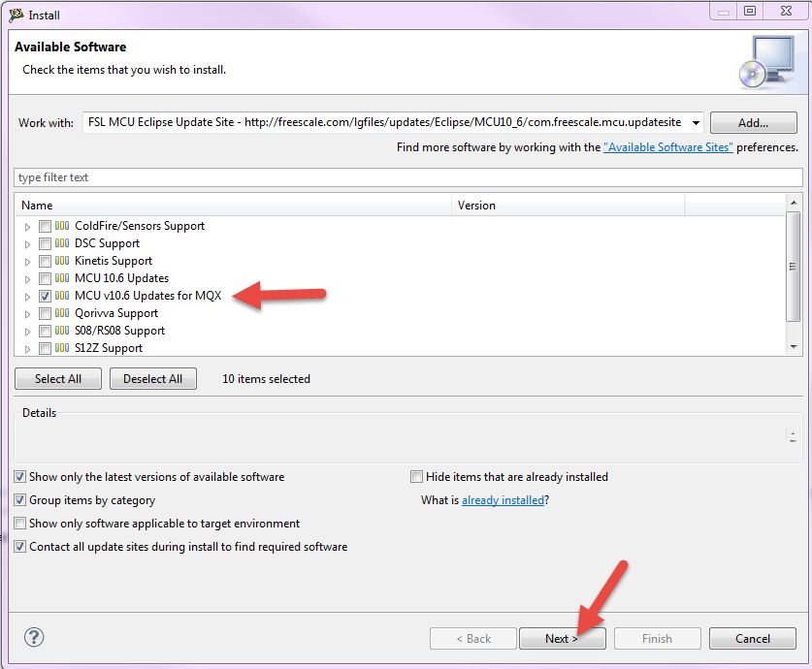812x669 pixels.
Task: Enable Hide items that are already installed
Action: tap(416, 476)
